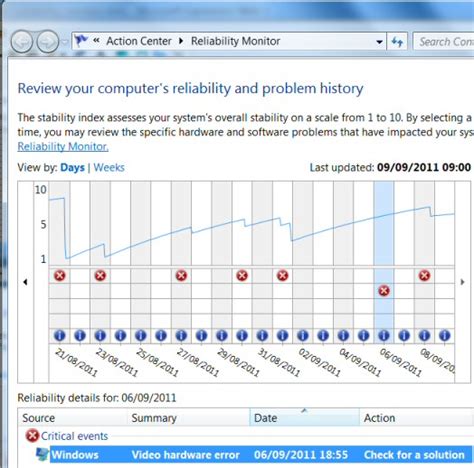Image resolution: width=474 pixels, height=468 pixels.
Task: Select the Windows failure icon on 06/09/2011
Action: click(384, 291)
